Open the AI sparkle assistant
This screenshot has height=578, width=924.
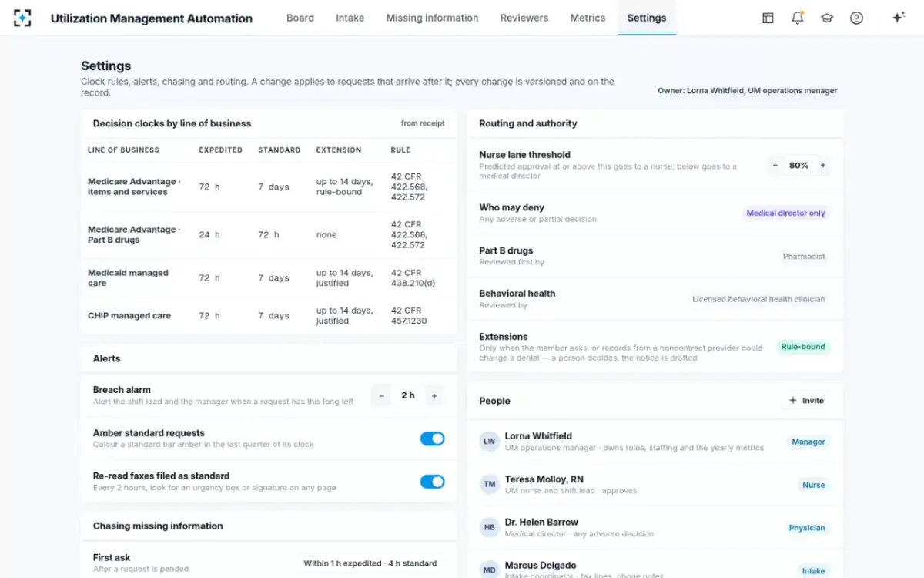(898, 18)
